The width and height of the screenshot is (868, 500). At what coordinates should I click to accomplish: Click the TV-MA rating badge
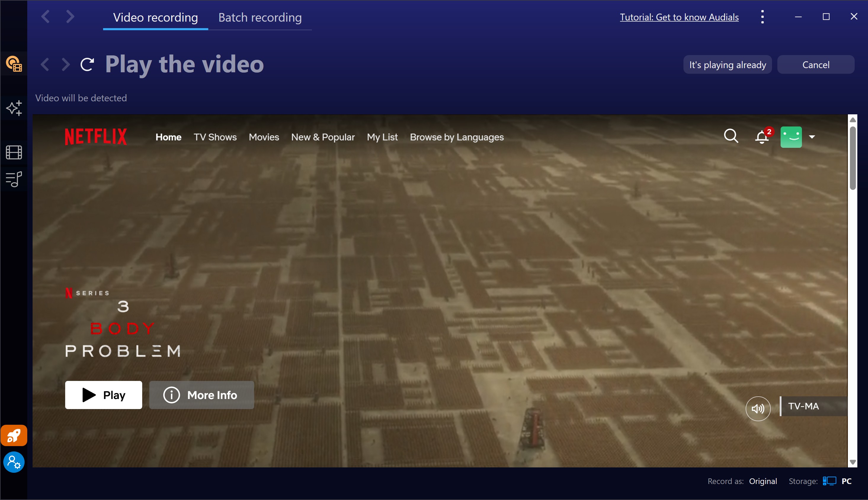pyautogui.click(x=814, y=406)
